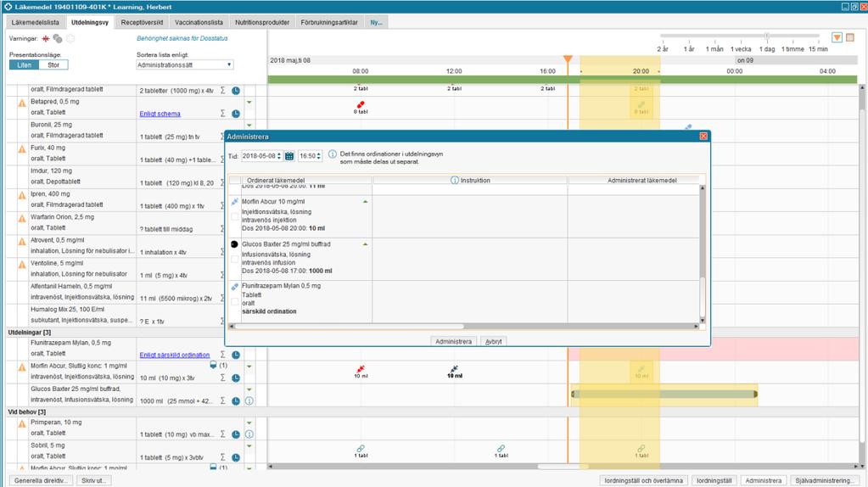Click red syringe icon at 08:00 Morfin
This screenshot has height=487, width=868.
(361, 368)
